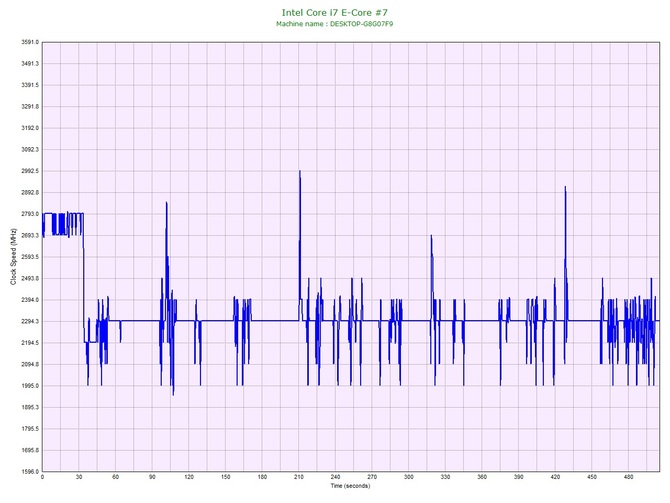
Task: Click the tallest clock spike near 210 seconds
Action: point(300,171)
